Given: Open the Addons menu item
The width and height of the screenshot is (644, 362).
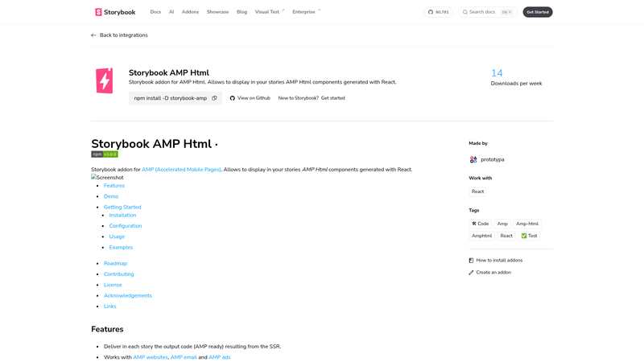Looking at the screenshot, I should (x=190, y=12).
